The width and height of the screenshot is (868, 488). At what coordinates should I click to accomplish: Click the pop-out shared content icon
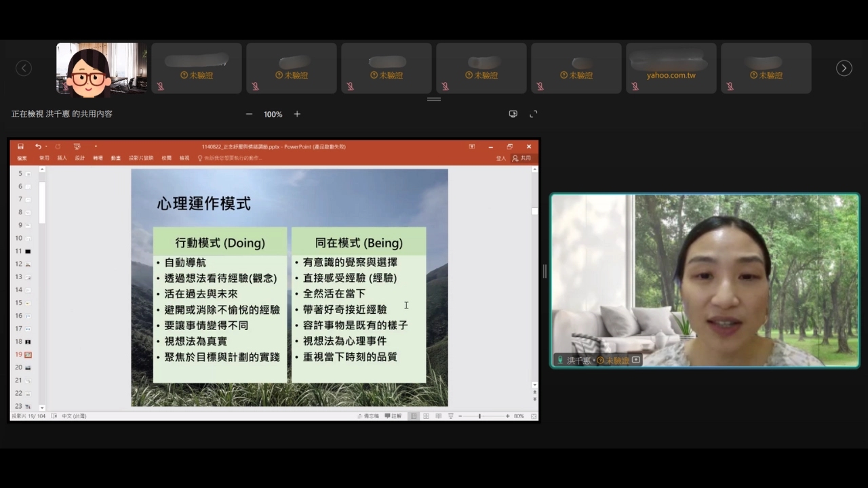513,114
